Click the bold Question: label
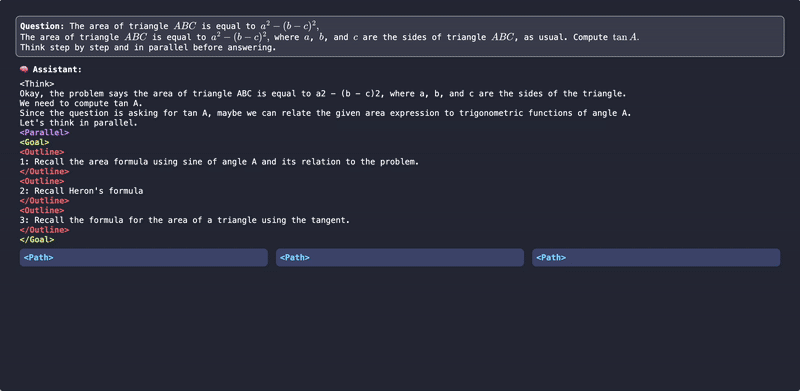The width and height of the screenshot is (800, 391). click(x=42, y=26)
